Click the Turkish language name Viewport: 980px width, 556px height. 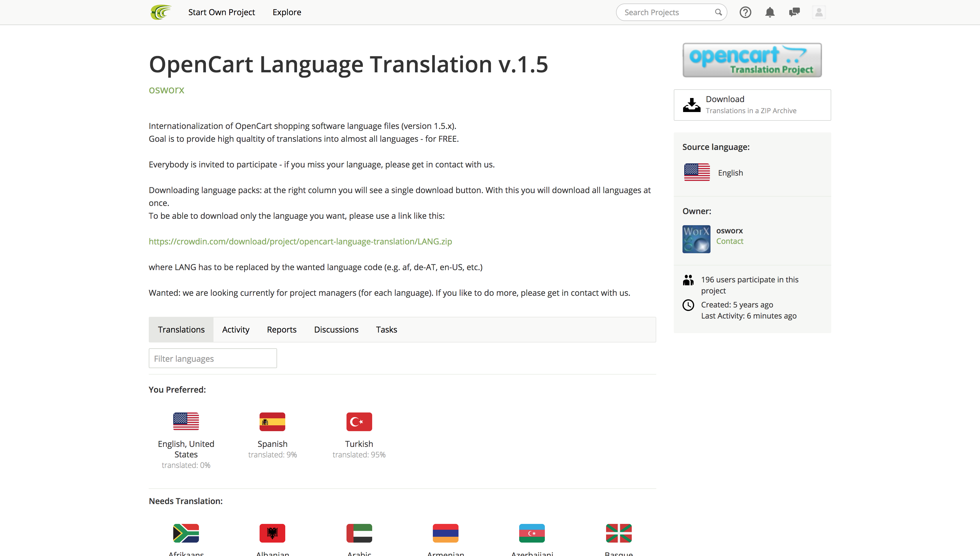359,444
